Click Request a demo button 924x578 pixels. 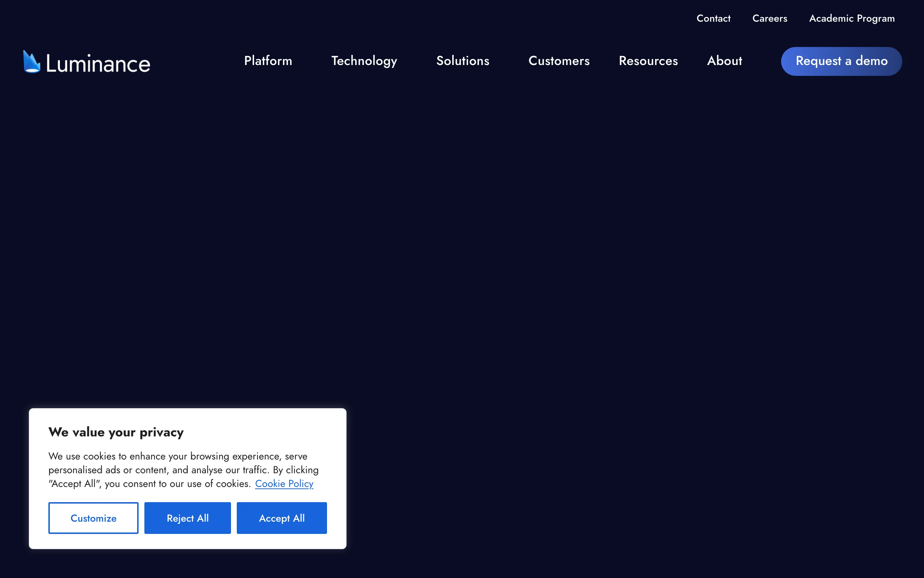coord(842,61)
